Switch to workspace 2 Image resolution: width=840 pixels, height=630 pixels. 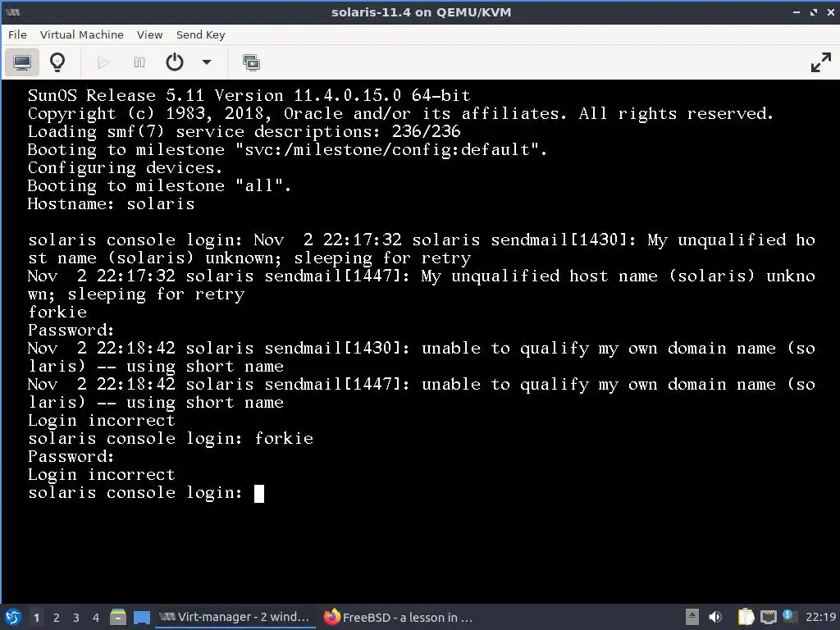pyautogui.click(x=57, y=618)
